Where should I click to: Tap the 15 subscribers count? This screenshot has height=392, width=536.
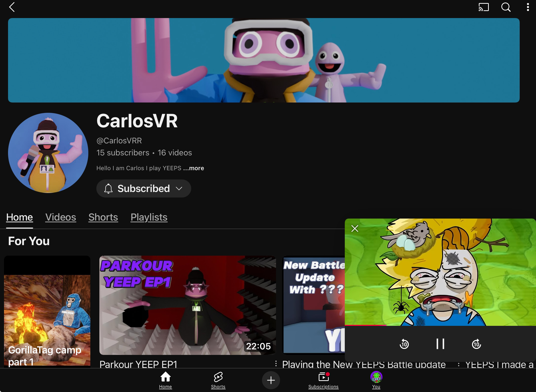coord(123,153)
